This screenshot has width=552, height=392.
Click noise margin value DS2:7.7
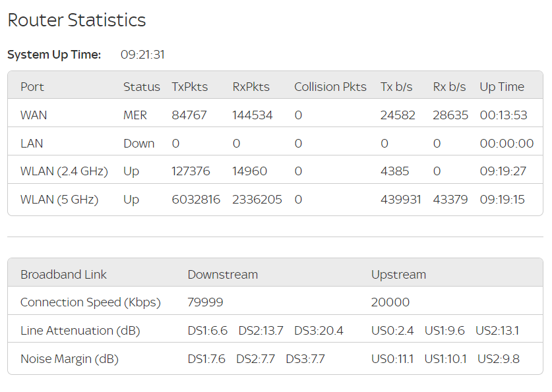click(256, 359)
